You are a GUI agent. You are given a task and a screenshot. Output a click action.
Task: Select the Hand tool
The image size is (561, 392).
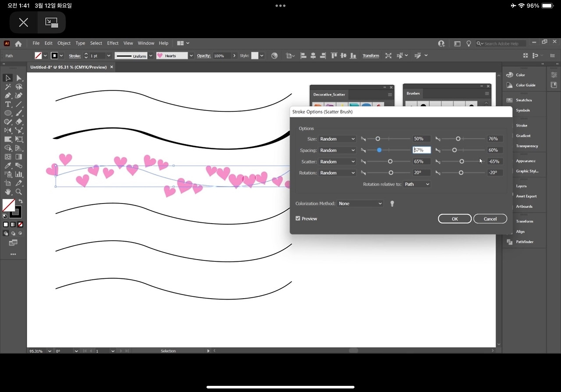pyautogui.click(x=8, y=192)
